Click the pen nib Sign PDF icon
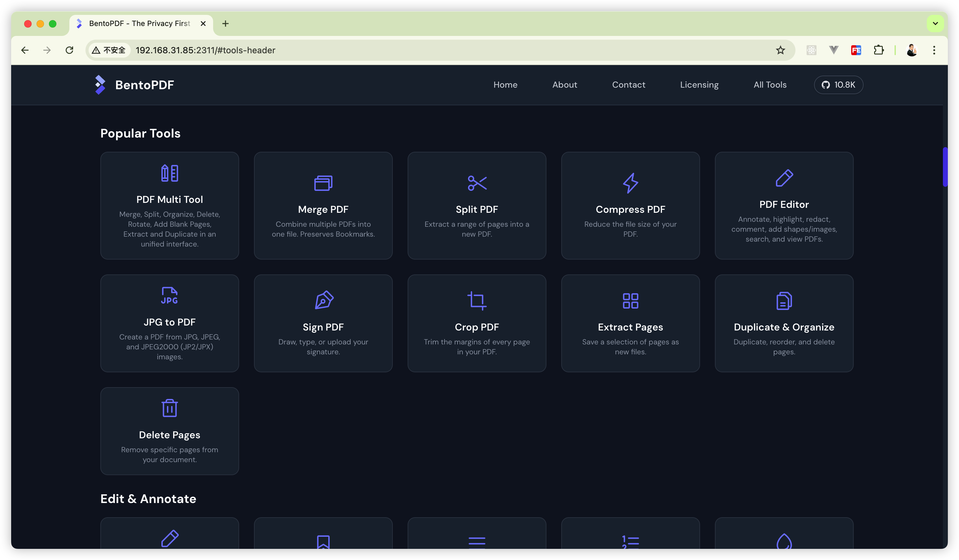The image size is (959, 560). 323,300
